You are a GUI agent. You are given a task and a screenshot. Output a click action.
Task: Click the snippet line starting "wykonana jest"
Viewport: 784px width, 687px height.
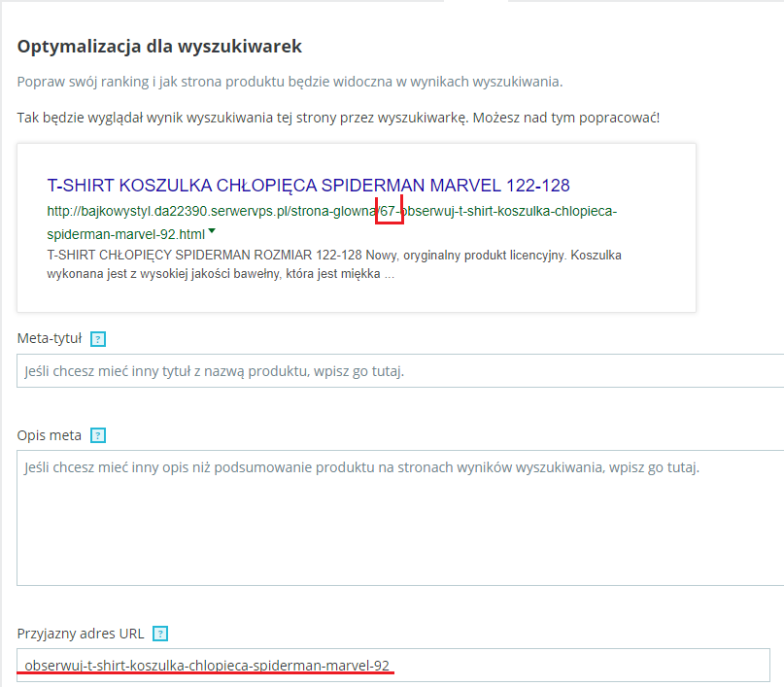(220, 274)
